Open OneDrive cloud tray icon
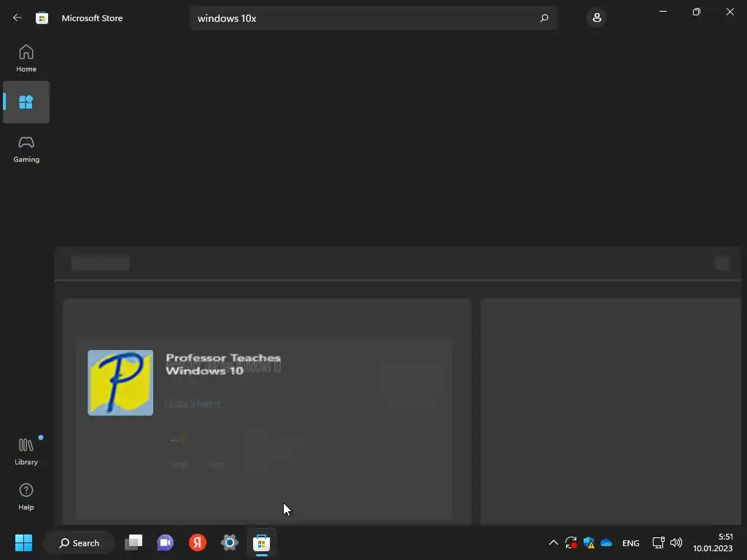747x560 pixels. [x=606, y=542]
